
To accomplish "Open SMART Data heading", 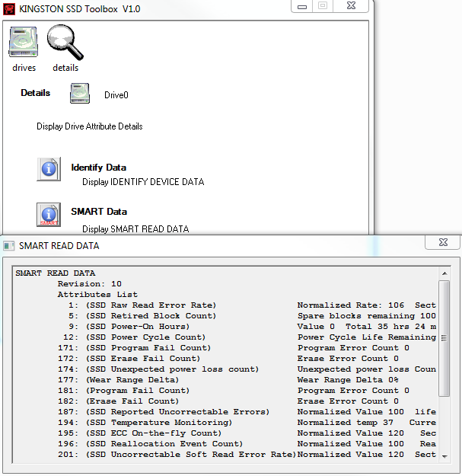I will (x=99, y=211).
